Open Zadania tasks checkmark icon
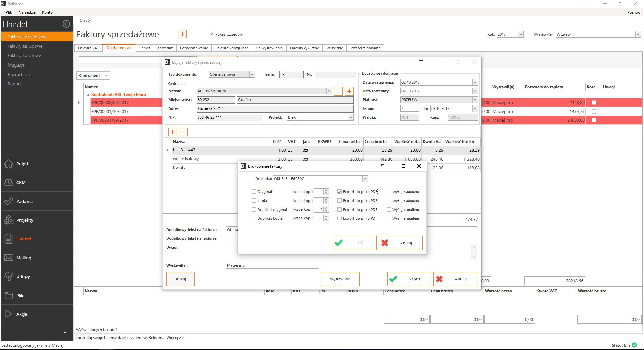 click(x=9, y=201)
